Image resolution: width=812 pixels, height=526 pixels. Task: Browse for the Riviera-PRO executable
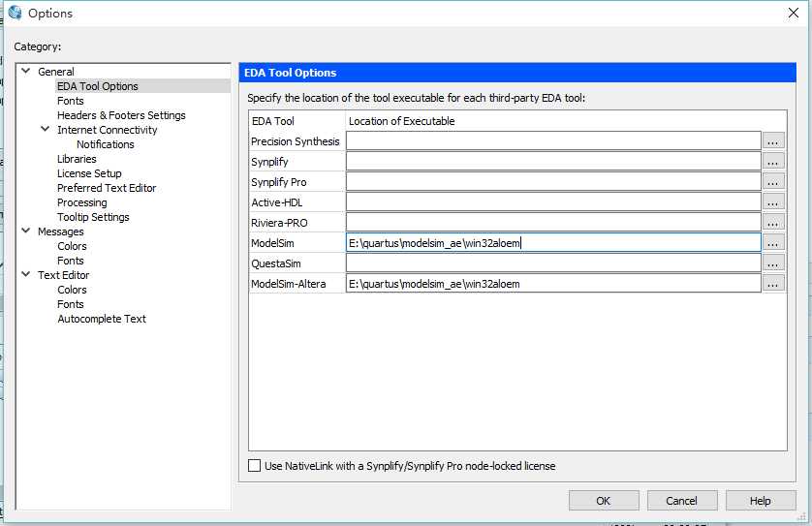772,223
